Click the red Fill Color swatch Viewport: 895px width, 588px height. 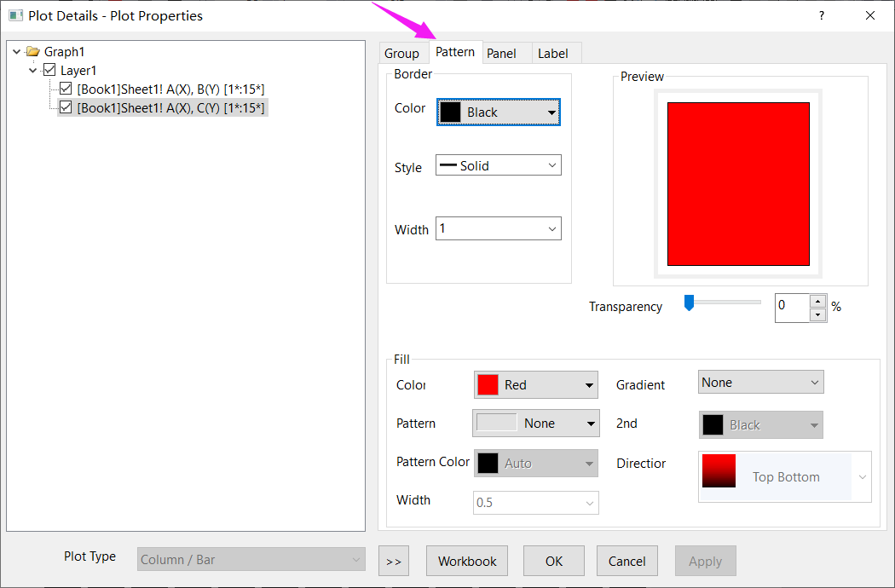488,385
